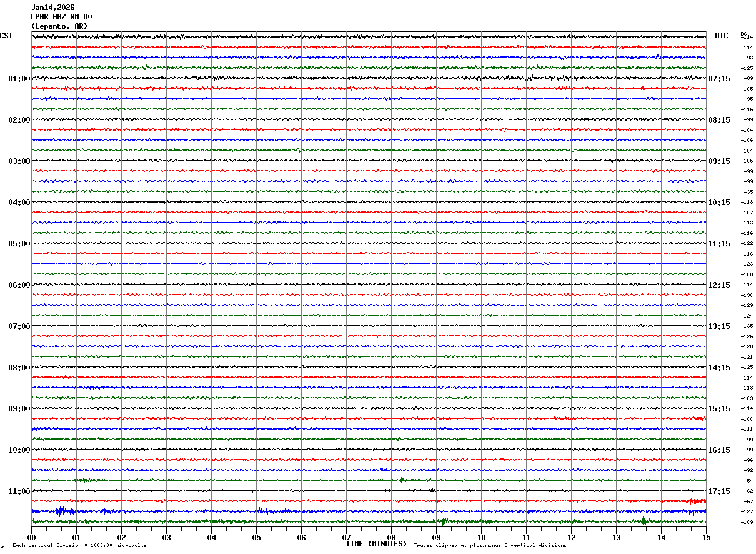
Task: Click the traces clipped footnote text
Action: (x=490, y=546)
